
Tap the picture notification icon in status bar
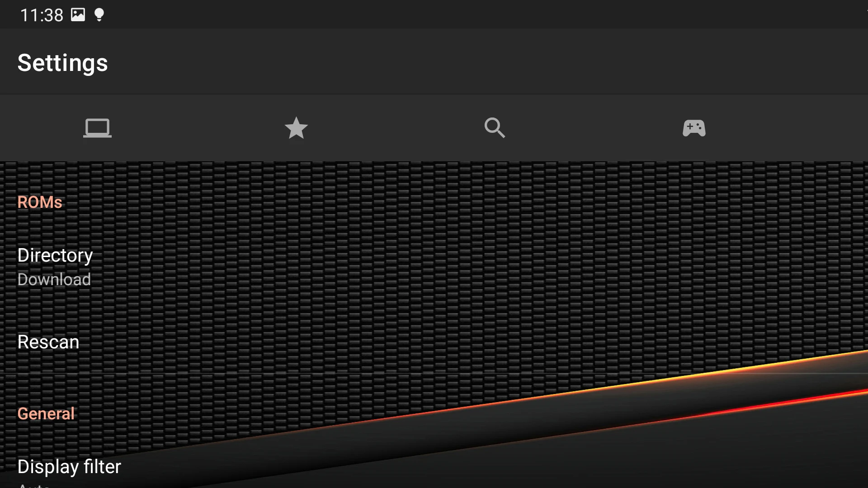pyautogui.click(x=78, y=15)
